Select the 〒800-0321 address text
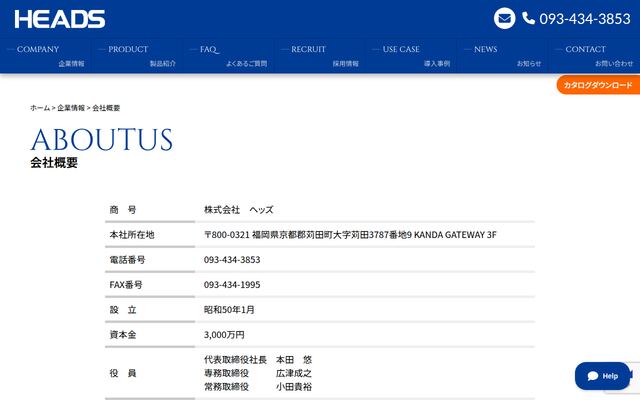640x400 pixels. click(350, 235)
